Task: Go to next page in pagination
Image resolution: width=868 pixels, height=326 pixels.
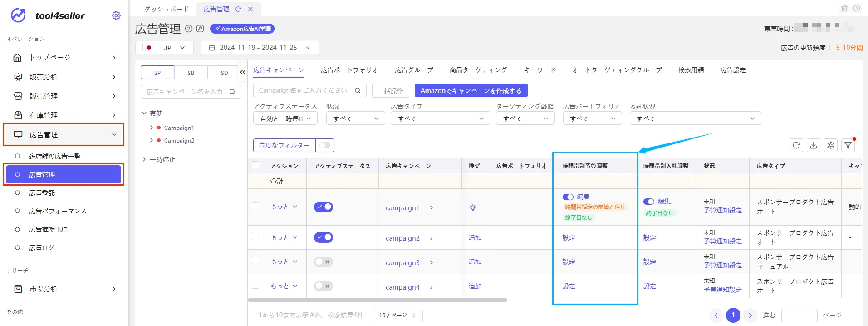Action: pyautogui.click(x=750, y=315)
